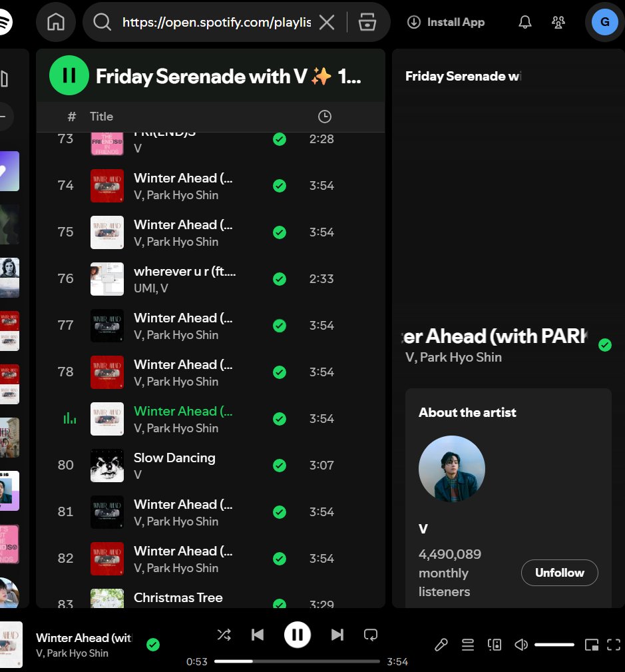Click the Friends activity icon
This screenshot has height=672, width=625.
point(558,21)
